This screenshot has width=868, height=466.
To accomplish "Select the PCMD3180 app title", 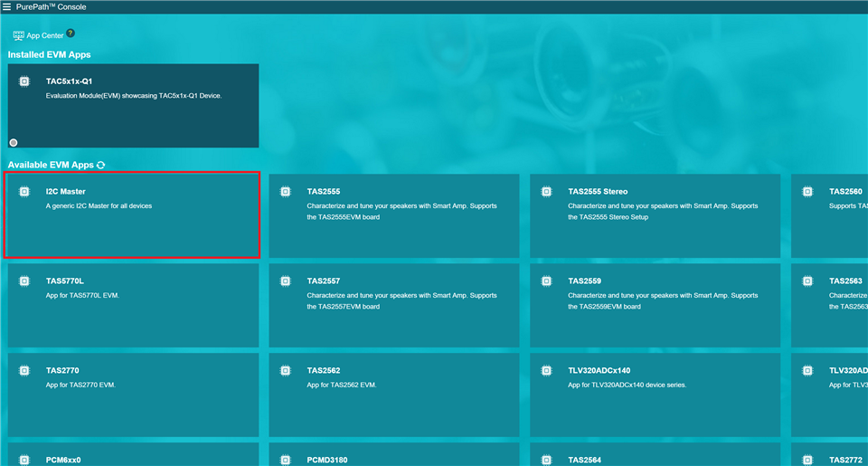I will (327, 460).
